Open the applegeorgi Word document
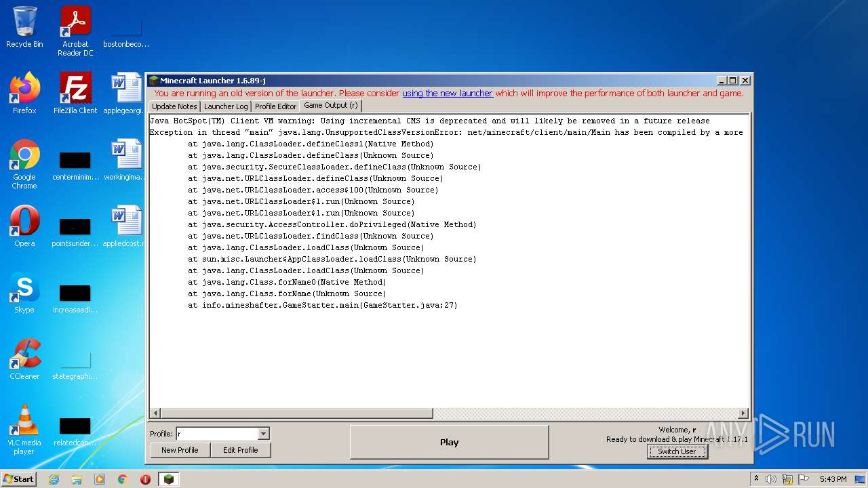 pos(126,94)
